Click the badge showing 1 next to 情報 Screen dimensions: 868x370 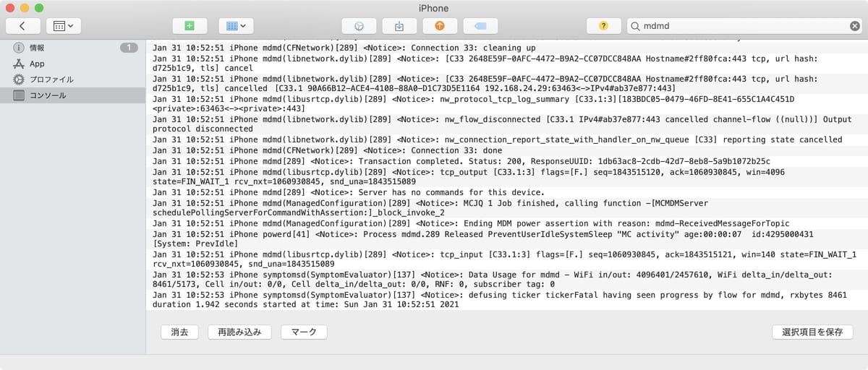129,48
